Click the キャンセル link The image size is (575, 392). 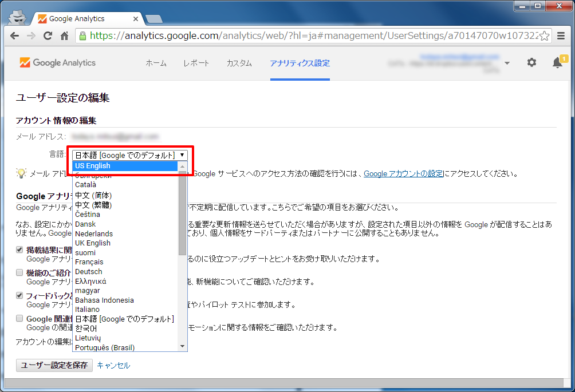pyautogui.click(x=113, y=365)
